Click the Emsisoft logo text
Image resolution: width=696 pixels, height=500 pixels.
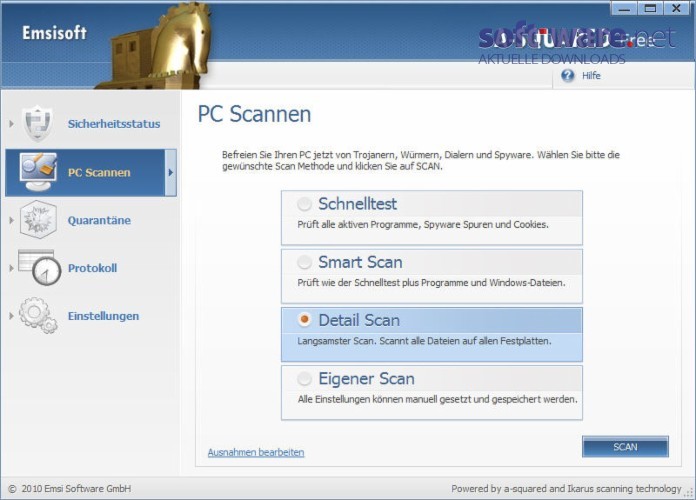pos(54,33)
